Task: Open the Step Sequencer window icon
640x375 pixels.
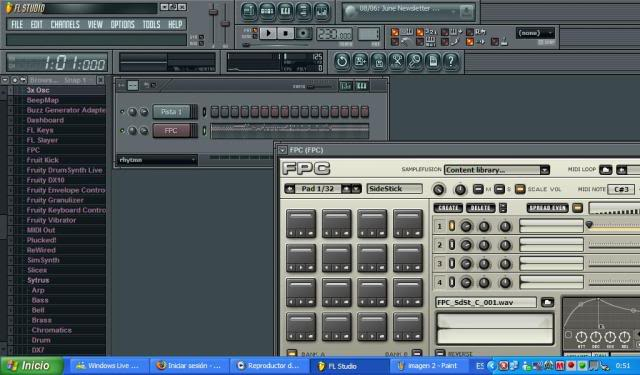Action: pos(267,11)
